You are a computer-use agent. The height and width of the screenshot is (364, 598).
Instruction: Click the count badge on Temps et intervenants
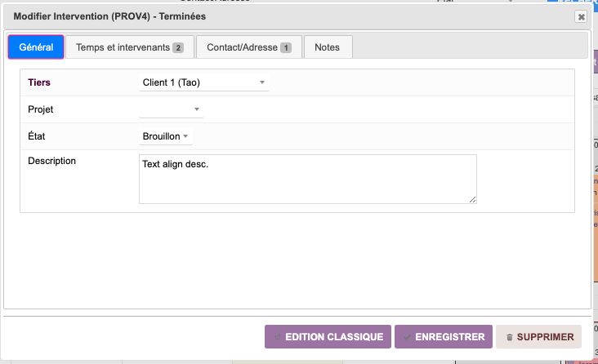point(178,48)
